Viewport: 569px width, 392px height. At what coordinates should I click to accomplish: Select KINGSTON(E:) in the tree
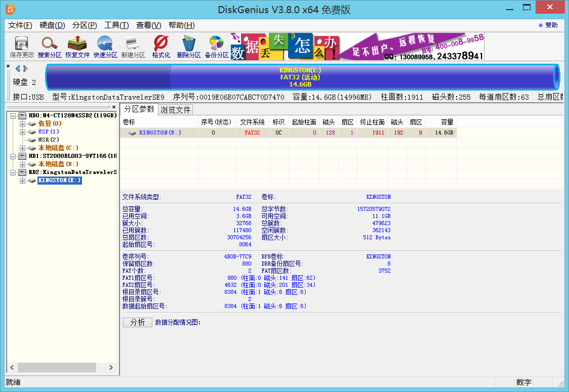60,180
